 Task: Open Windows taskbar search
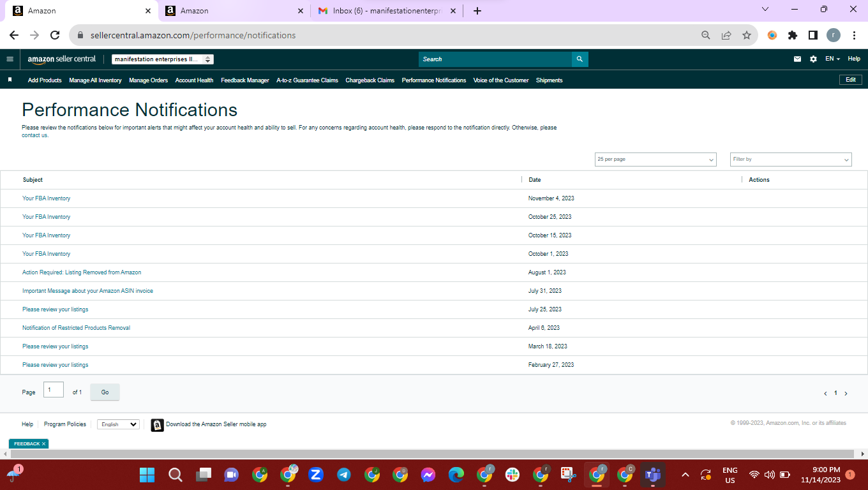pyautogui.click(x=176, y=475)
